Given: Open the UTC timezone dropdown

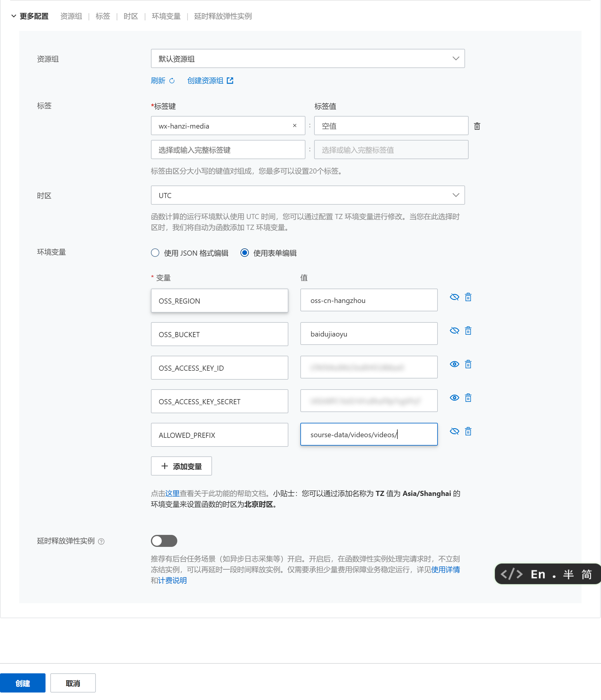Looking at the screenshot, I should [455, 195].
